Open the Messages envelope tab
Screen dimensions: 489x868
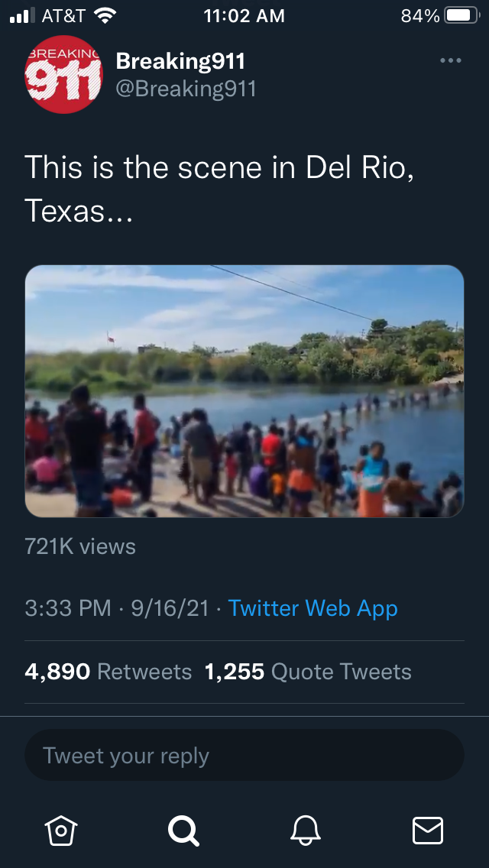click(x=427, y=830)
